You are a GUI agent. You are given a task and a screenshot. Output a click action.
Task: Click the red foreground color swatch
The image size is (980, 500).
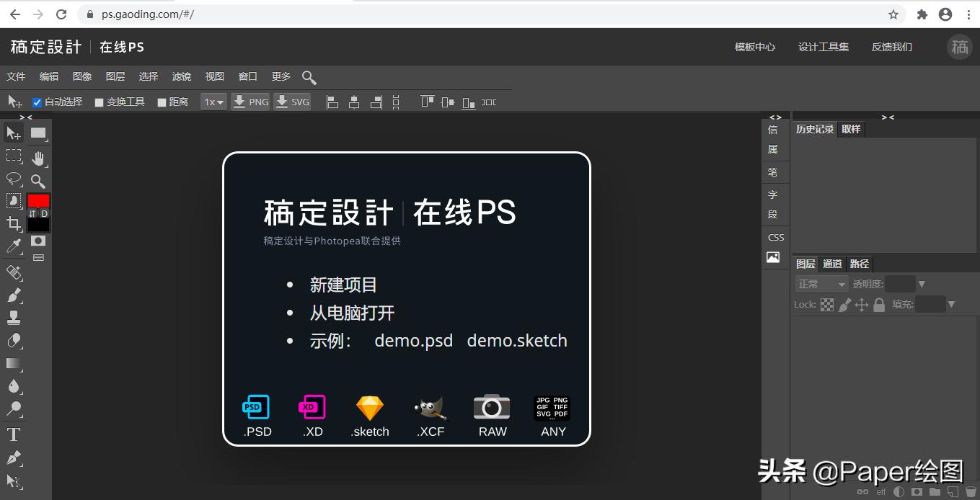39,200
